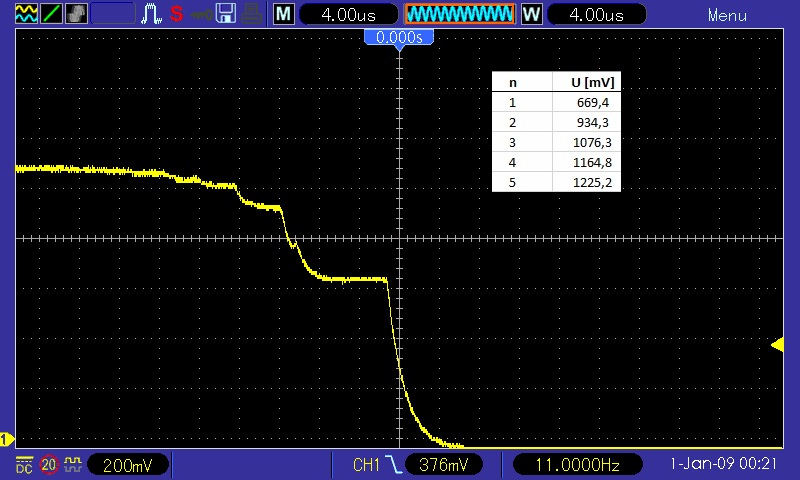Toggle the 20 MHz bandwidth limit icon

tap(49, 465)
